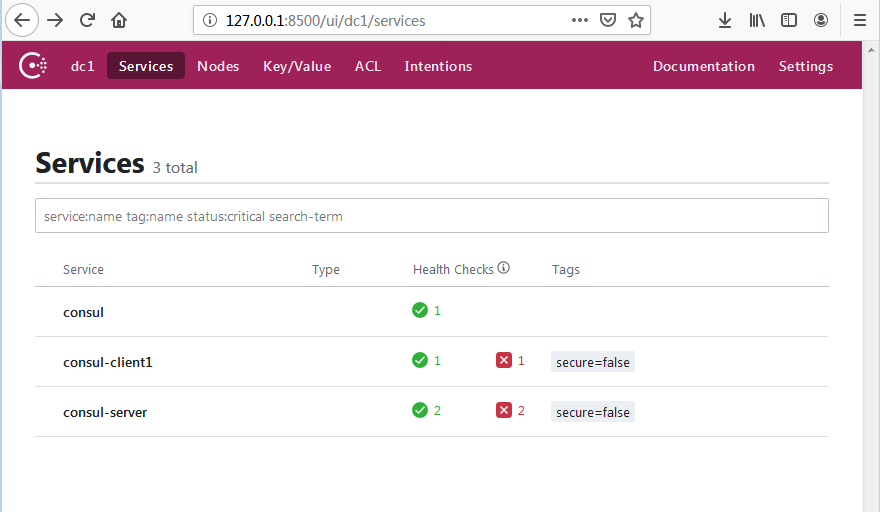Viewport: 880px width, 512px height.
Task: Open the consul service row
Action: [432, 312]
